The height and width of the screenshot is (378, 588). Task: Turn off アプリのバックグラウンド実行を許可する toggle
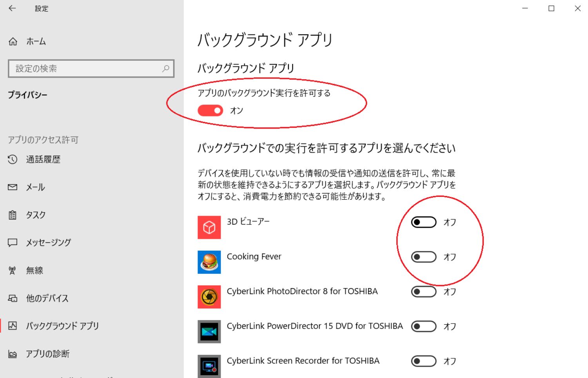[211, 111]
